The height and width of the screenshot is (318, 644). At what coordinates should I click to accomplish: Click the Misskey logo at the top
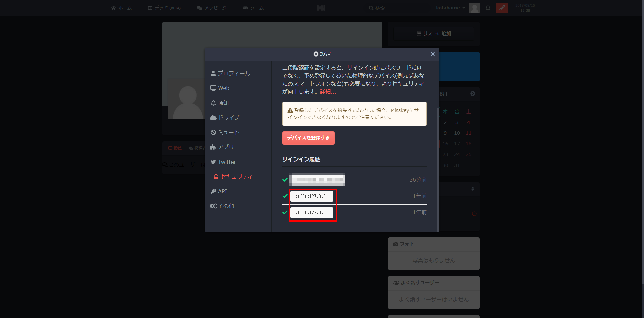tap(321, 8)
